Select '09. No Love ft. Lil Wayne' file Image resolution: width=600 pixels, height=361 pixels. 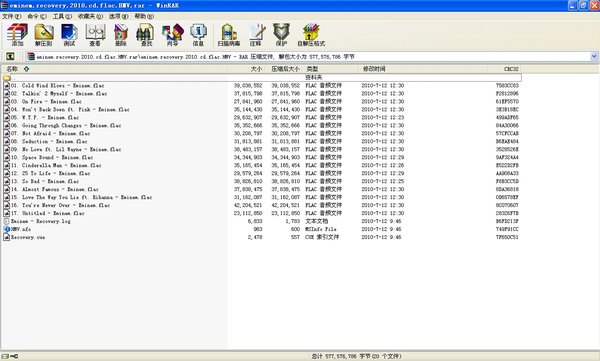coord(66,149)
